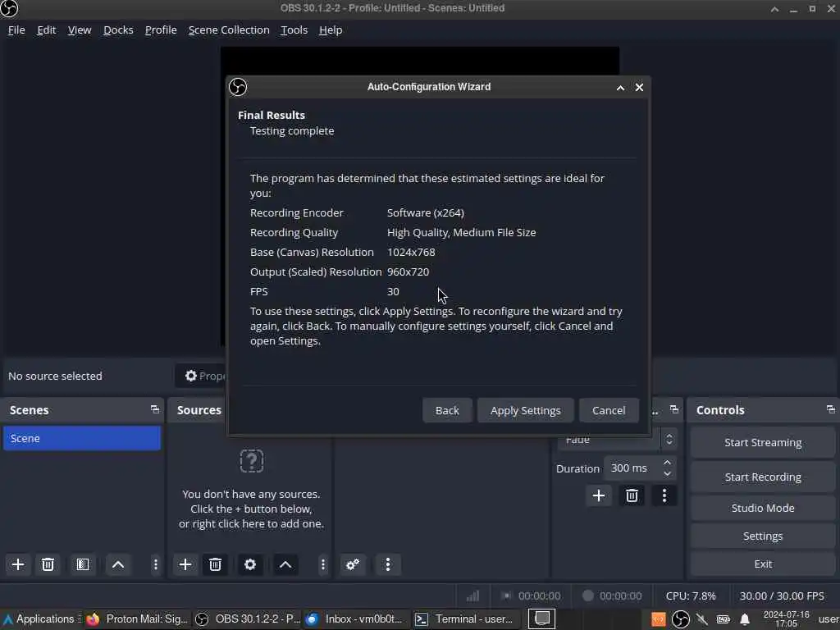
Task: Switch to the Terminal taskbar window
Action: point(465,619)
